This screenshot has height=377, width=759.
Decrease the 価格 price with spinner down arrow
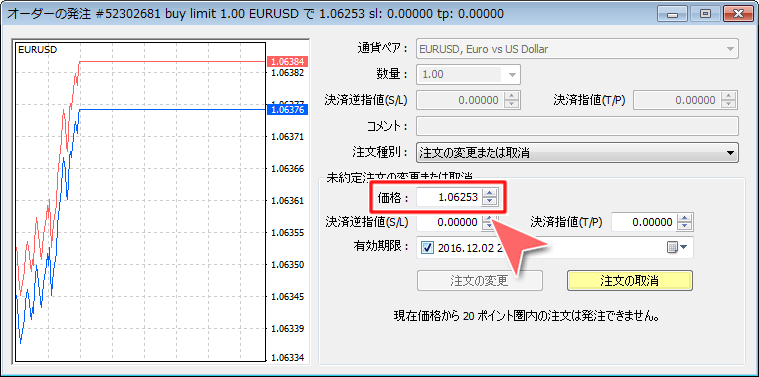click(490, 202)
